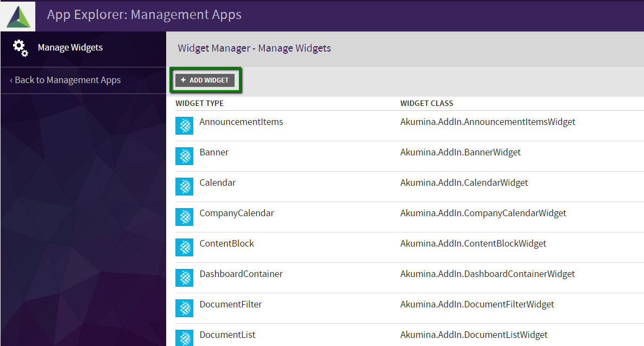This screenshot has width=644, height=346.
Task: Sort by Widget Type column header
Action: (199, 103)
